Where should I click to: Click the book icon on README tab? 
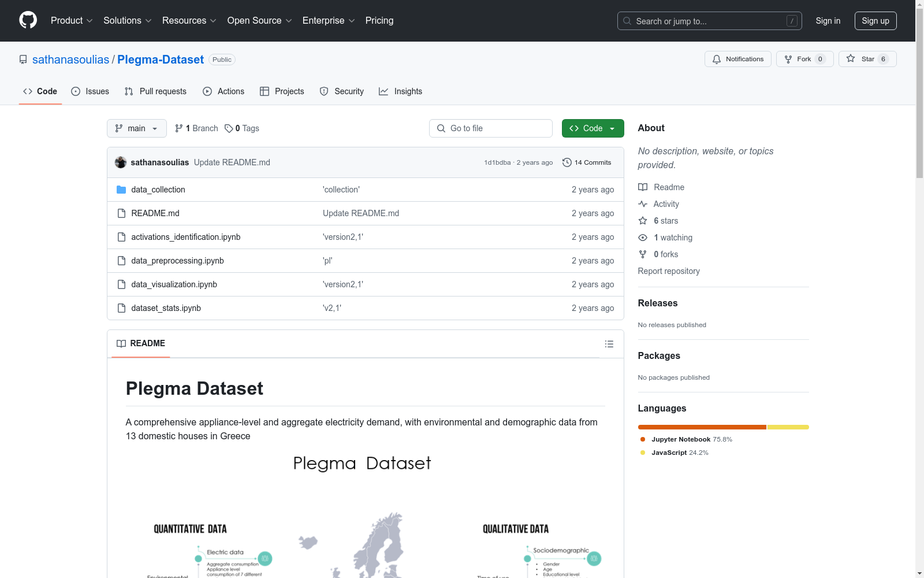pyautogui.click(x=121, y=344)
